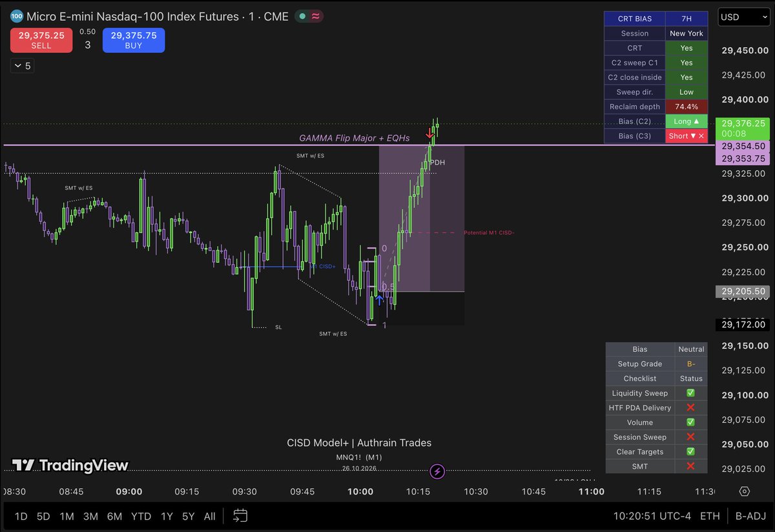The image size is (775, 532).
Task: Select the YTD date range
Action: pyautogui.click(x=141, y=517)
